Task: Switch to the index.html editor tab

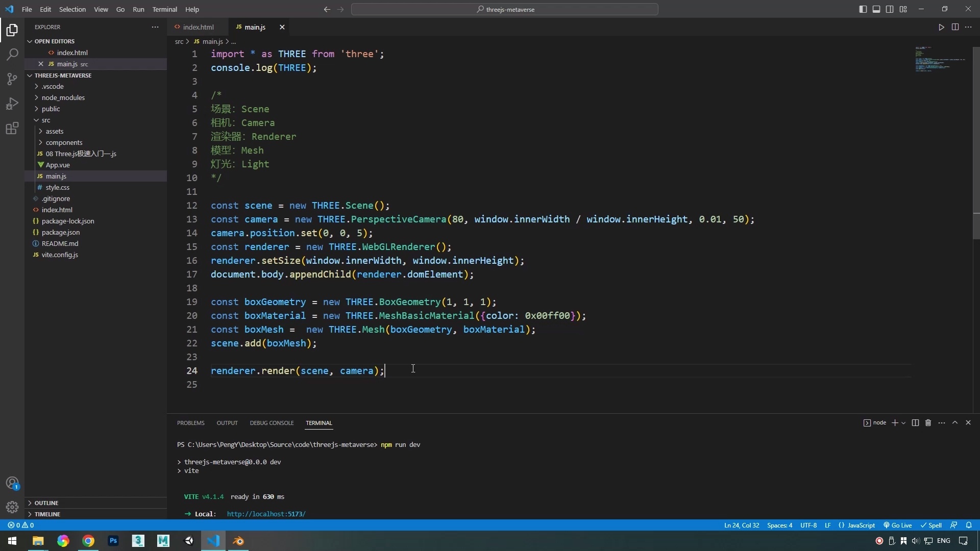Action: 198,27
